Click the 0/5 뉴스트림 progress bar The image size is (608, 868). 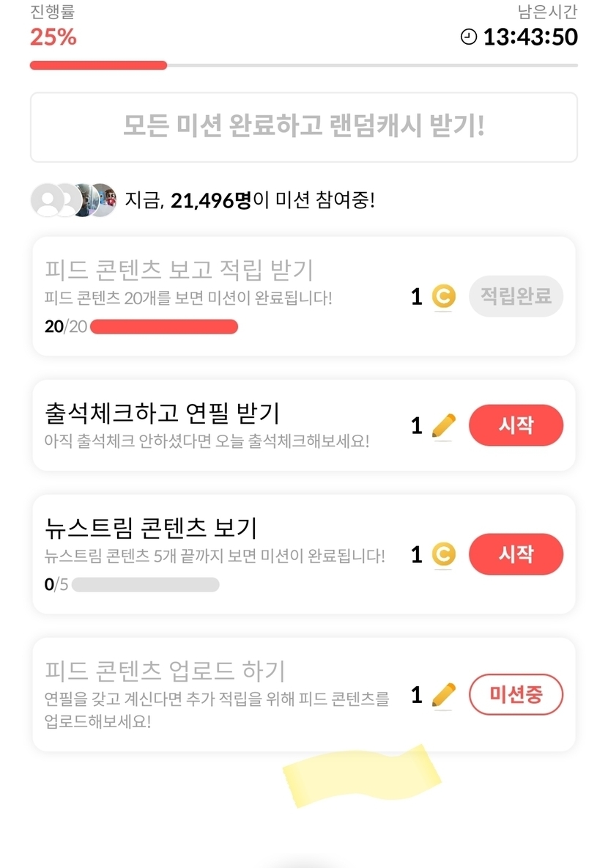coord(145,584)
